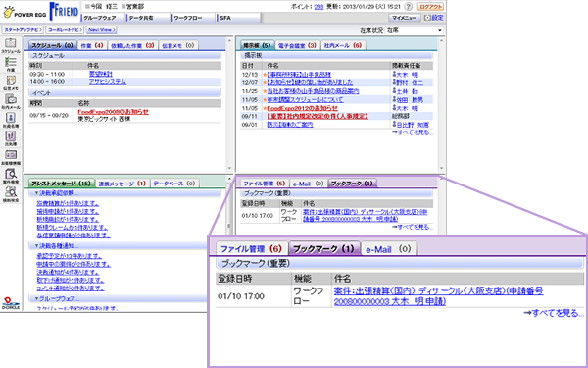Screen dimensions: 588x368
Task: Select the アシストメッセージ (15) tab
Action: (x=62, y=184)
